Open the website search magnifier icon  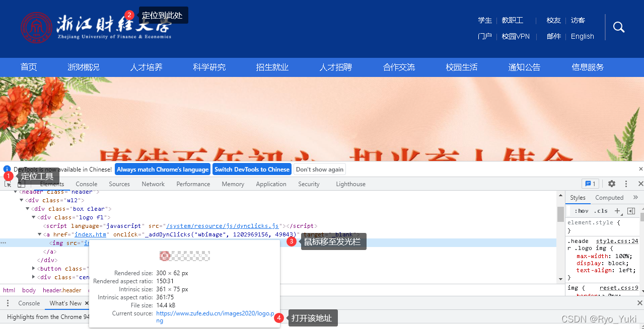click(619, 27)
